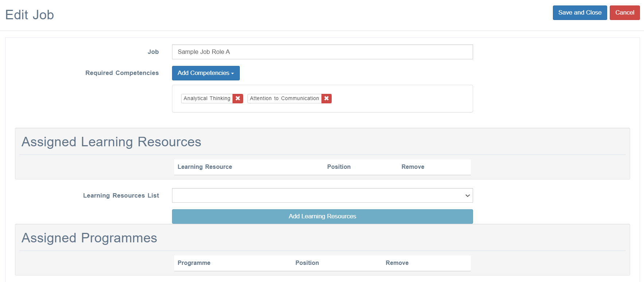
Task: Click Position header in Learning Resources table
Action: coord(339,167)
